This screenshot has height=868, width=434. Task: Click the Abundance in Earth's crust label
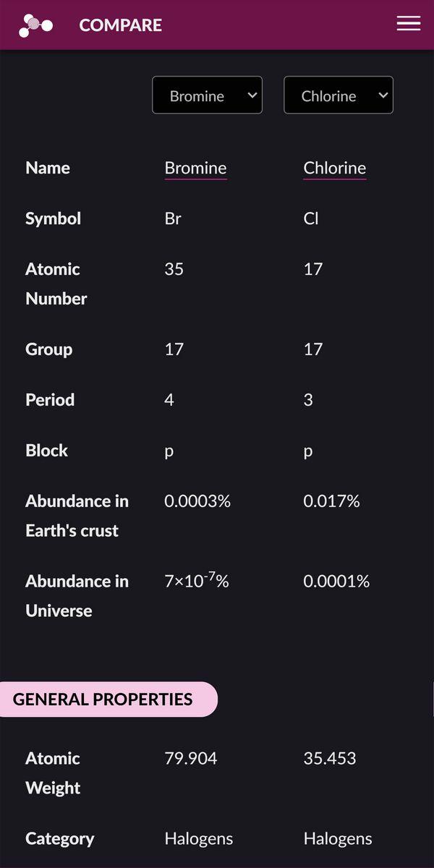(77, 516)
